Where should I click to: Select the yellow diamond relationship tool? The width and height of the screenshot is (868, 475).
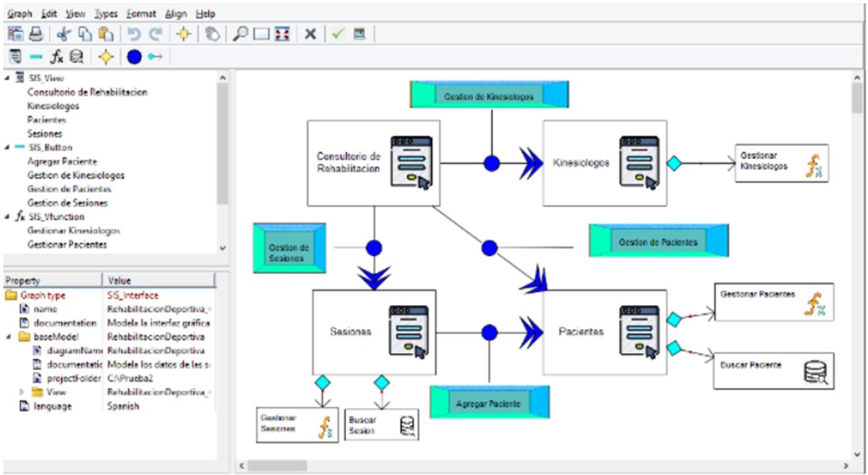106,56
